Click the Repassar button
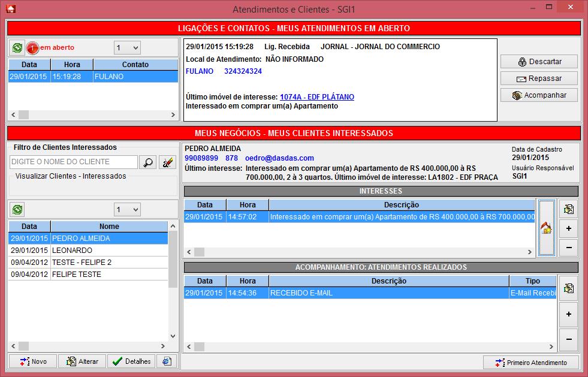Screen dimensions: 588x377 (539, 79)
